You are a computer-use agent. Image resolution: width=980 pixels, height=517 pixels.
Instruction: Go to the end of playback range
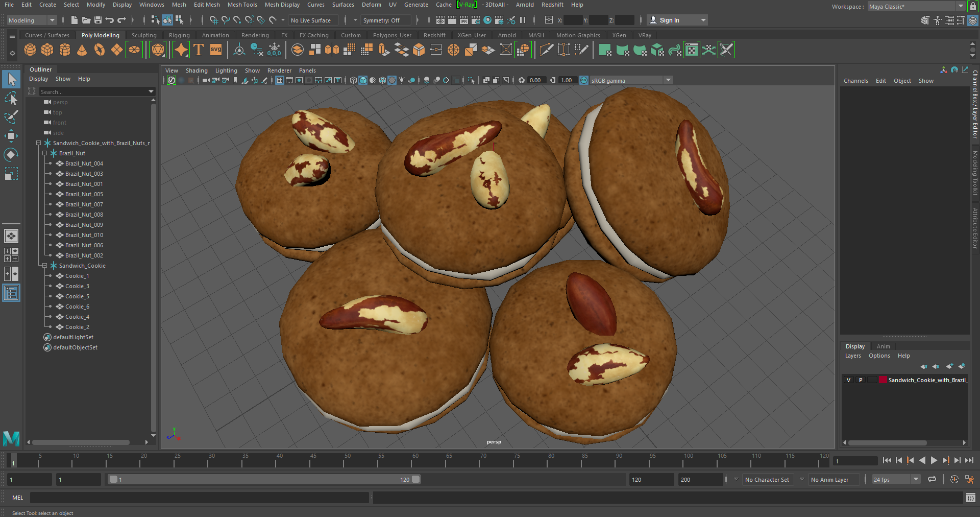[x=969, y=460]
